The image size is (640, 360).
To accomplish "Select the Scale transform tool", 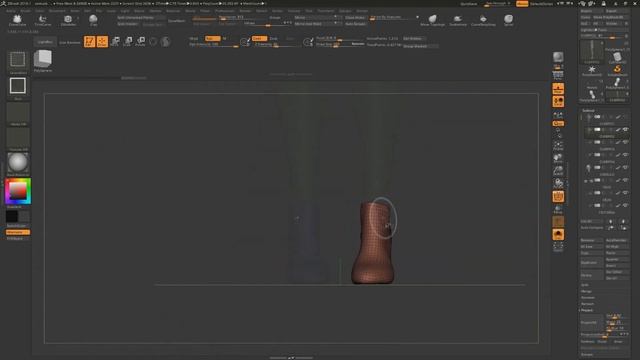I will (x=128, y=41).
